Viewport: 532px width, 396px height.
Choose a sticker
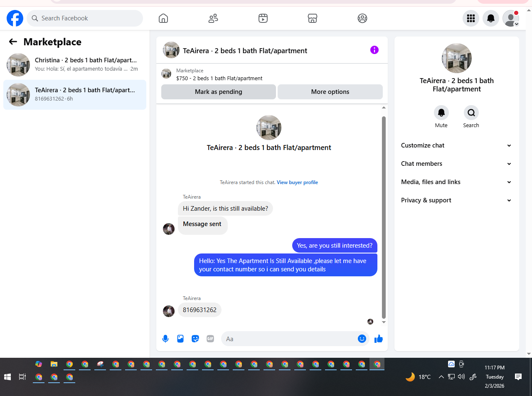pyautogui.click(x=195, y=339)
